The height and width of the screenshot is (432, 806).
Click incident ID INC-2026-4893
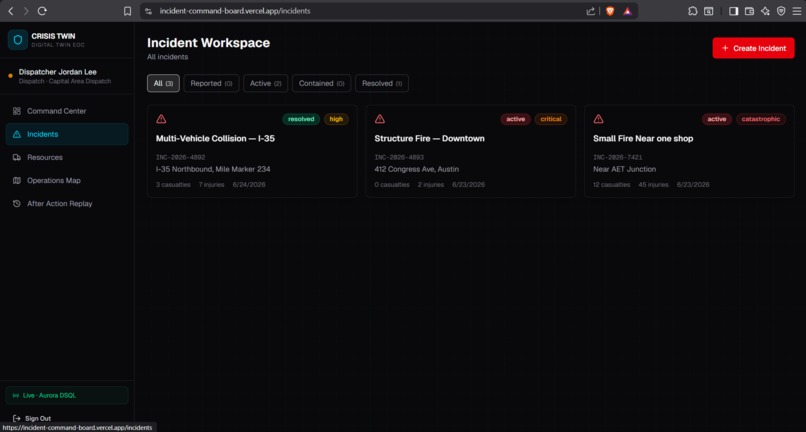pyautogui.click(x=399, y=157)
